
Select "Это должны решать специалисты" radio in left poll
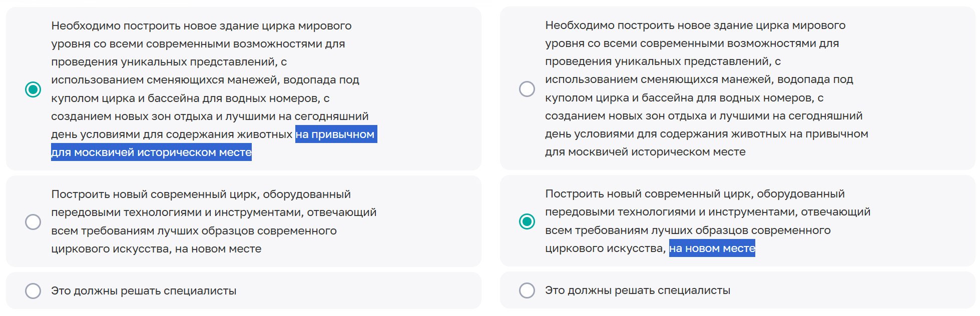[x=33, y=290]
